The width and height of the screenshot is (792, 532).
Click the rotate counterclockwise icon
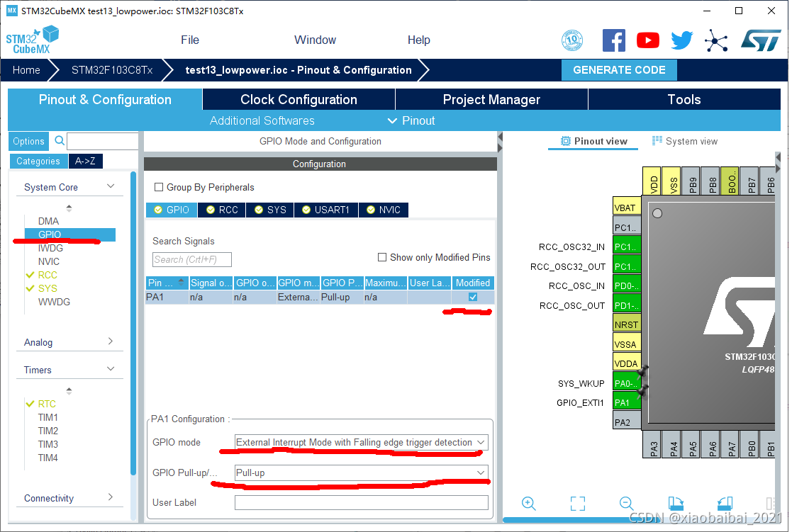pos(725,503)
